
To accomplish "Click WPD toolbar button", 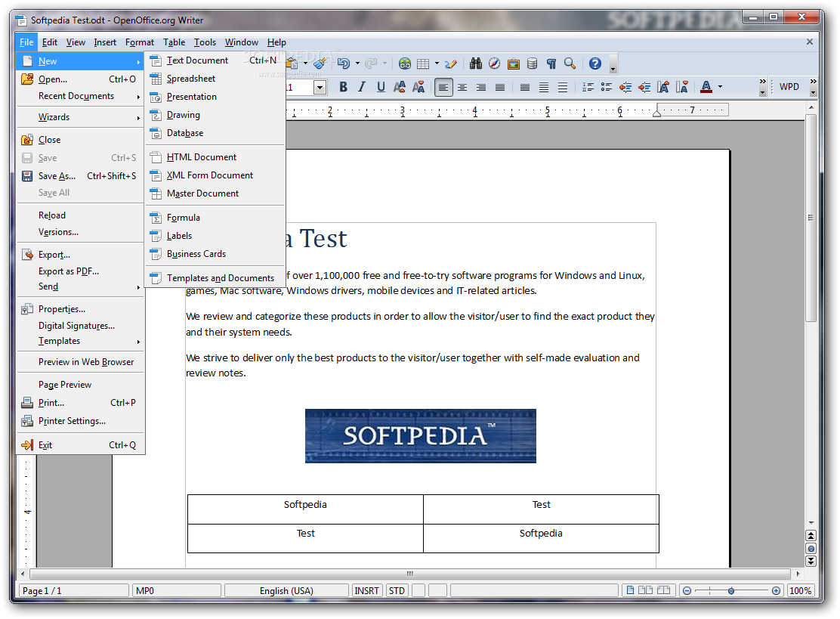I will (x=789, y=87).
